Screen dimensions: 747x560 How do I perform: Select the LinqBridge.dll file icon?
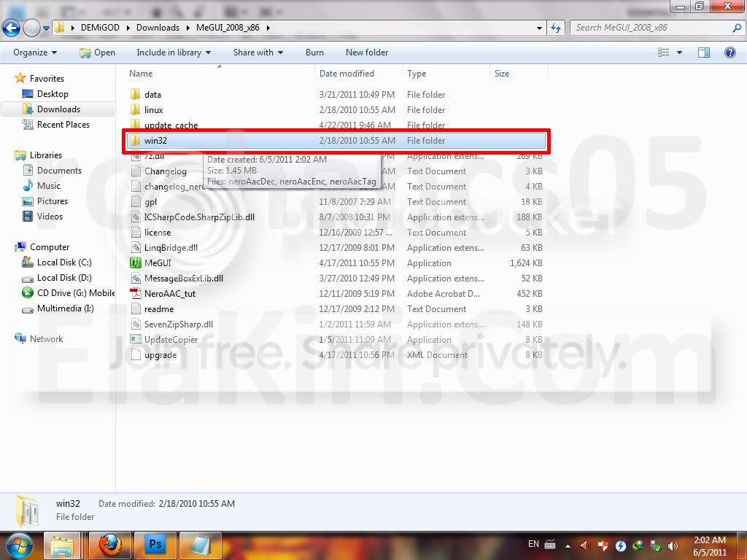tap(135, 248)
